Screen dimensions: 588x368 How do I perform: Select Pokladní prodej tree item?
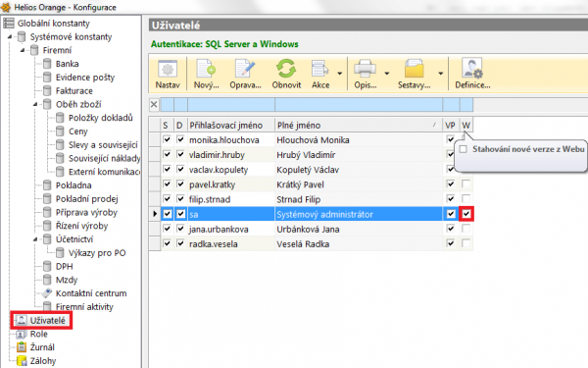point(87,198)
